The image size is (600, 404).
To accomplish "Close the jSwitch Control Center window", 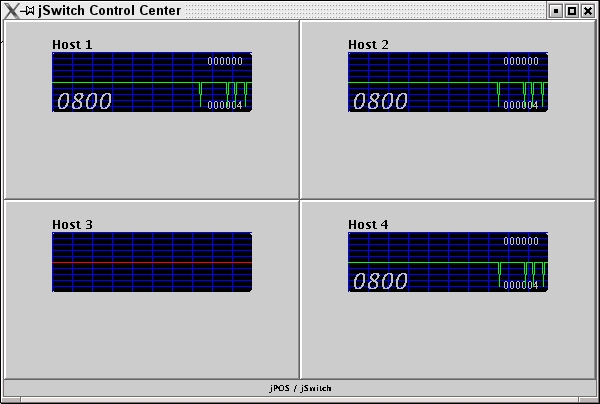I will pos(588,11).
